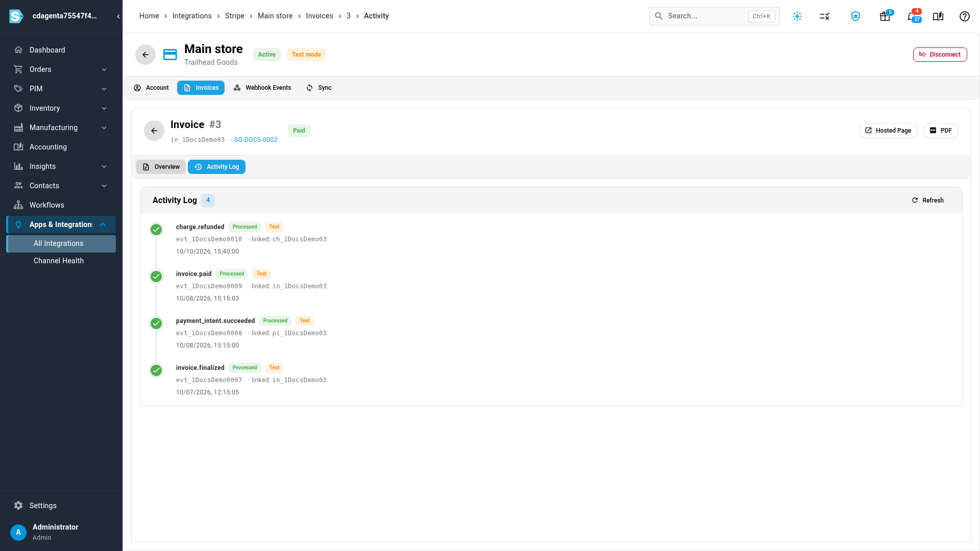Collapse the Apps & Integrations menu
The width and height of the screenshot is (980, 551).
61,224
